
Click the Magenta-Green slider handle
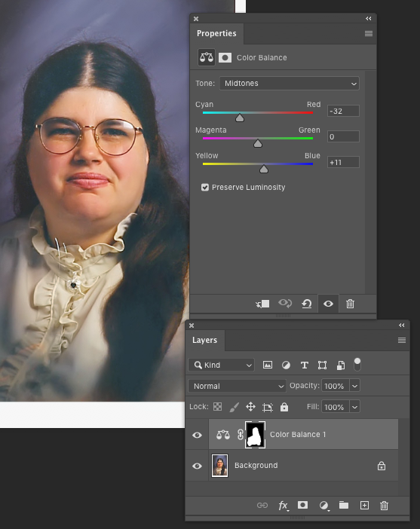click(258, 144)
